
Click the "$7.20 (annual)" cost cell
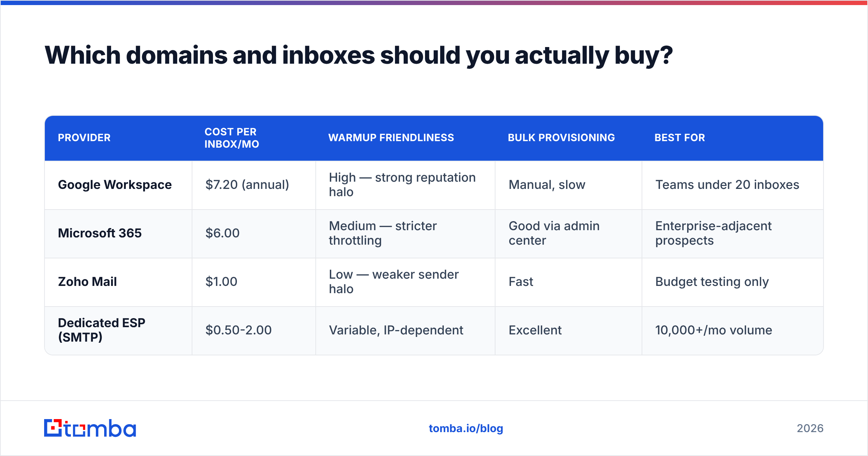click(254, 185)
